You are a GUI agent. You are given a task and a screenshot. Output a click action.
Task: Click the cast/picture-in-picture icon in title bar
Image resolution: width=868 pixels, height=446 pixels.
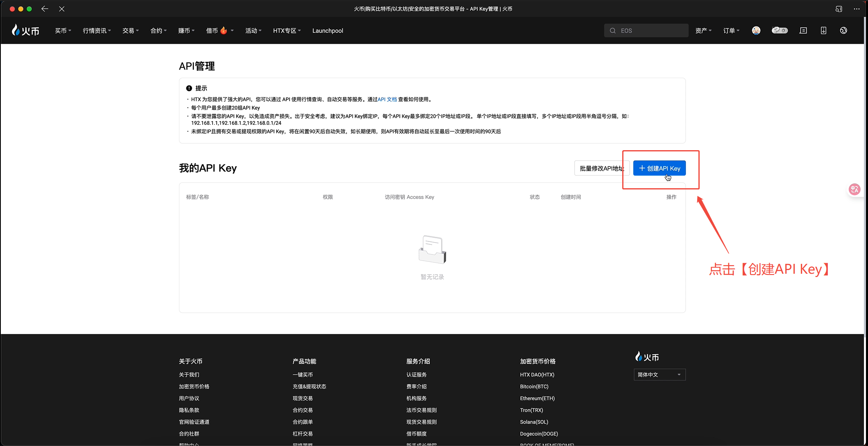tap(839, 9)
